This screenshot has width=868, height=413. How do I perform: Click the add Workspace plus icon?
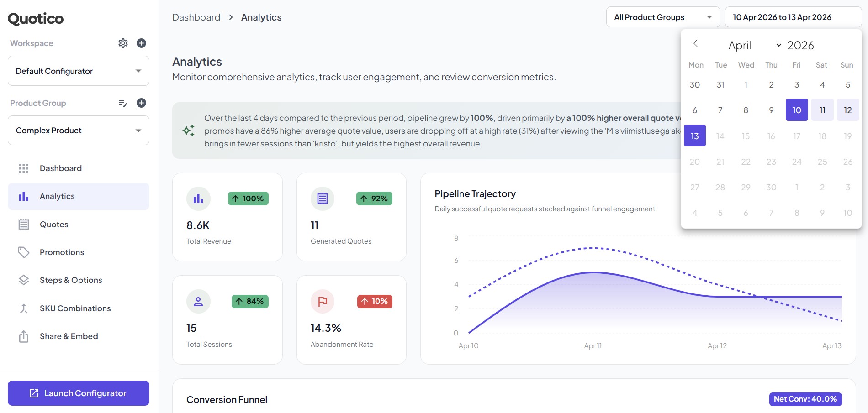coord(141,43)
